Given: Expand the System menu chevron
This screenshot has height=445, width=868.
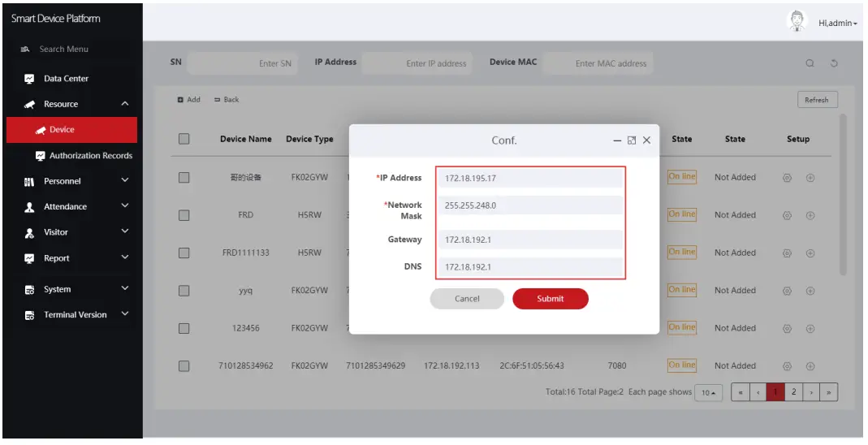Looking at the screenshot, I should coord(125,287).
